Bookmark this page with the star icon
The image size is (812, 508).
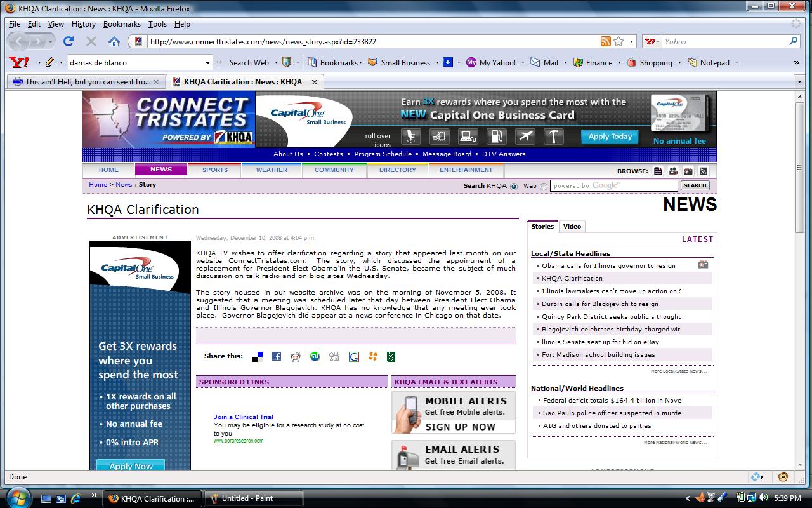click(619, 42)
